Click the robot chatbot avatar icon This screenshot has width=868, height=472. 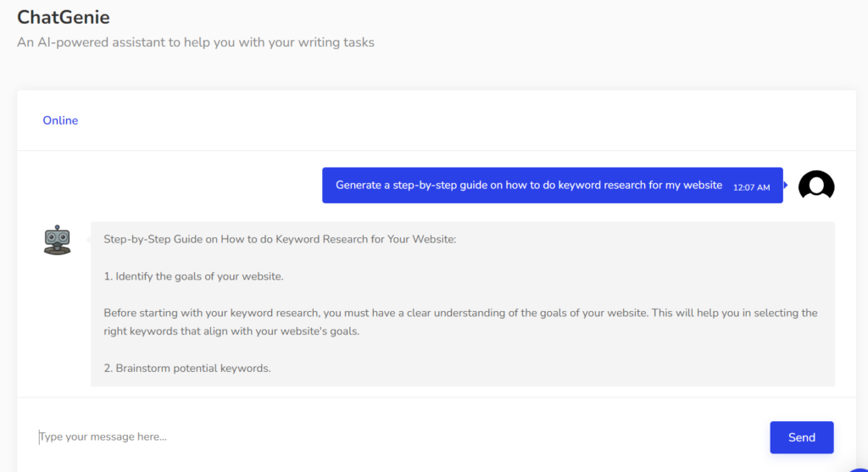tap(58, 240)
